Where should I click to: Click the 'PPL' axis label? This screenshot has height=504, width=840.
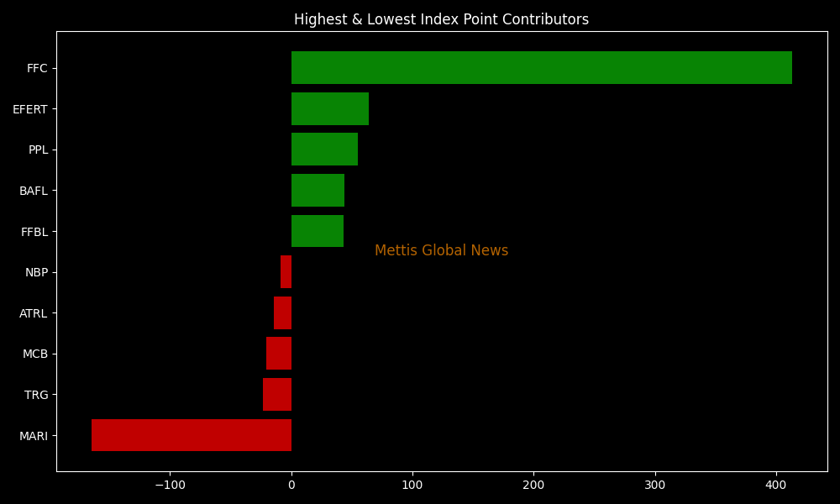pyautogui.click(x=38, y=150)
